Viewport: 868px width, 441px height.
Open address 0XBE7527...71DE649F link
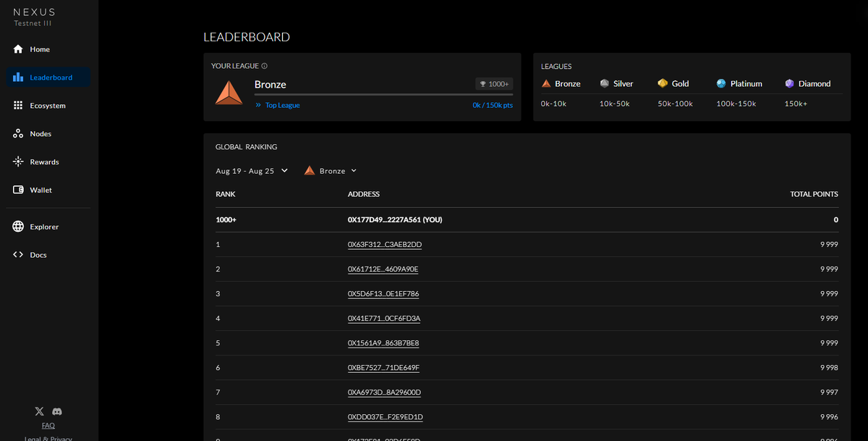click(x=383, y=368)
